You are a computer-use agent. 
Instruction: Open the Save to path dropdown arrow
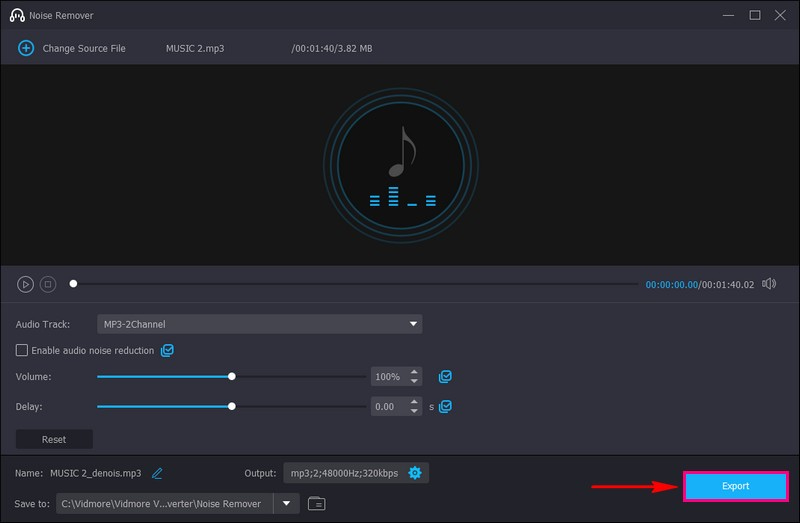(x=287, y=504)
